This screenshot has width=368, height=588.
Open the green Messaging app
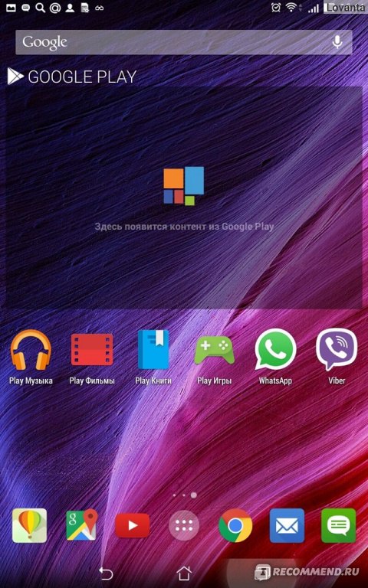(338, 525)
